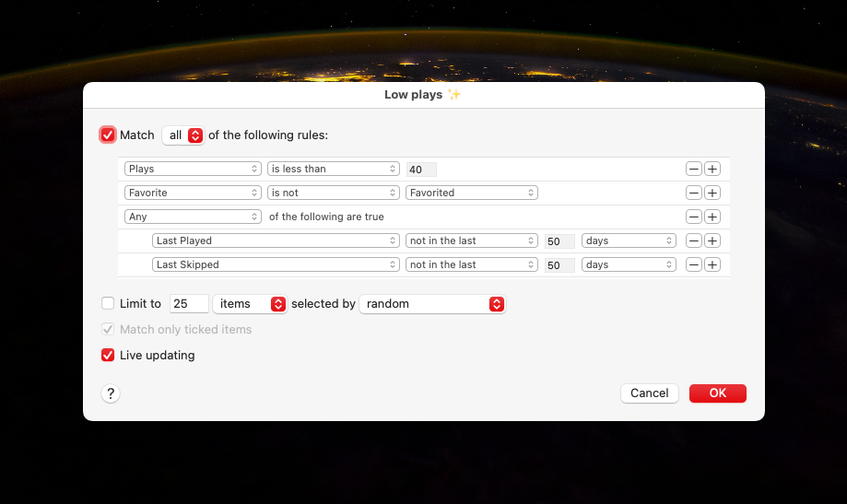
Task: Toggle Match only ticked items checkbox
Action: click(108, 329)
